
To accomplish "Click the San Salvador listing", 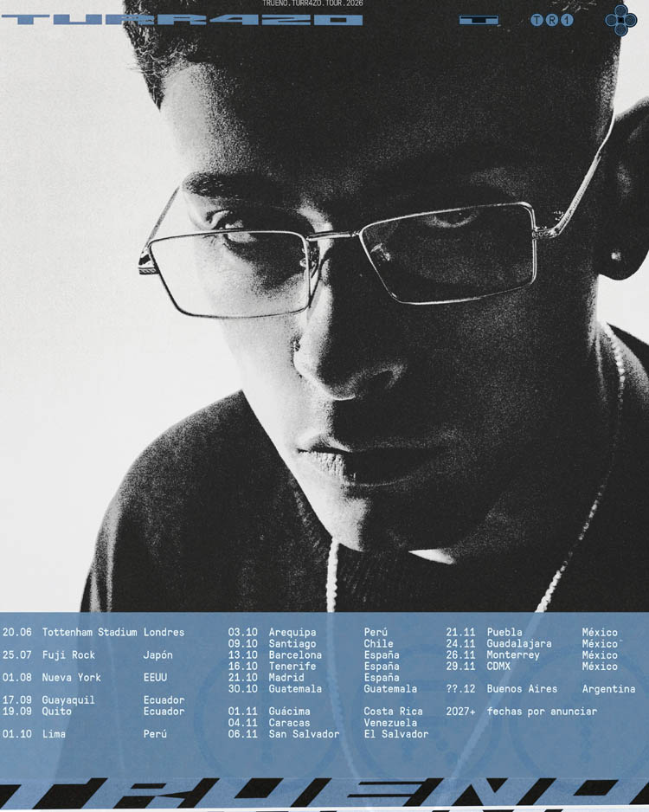I will click(328, 734).
